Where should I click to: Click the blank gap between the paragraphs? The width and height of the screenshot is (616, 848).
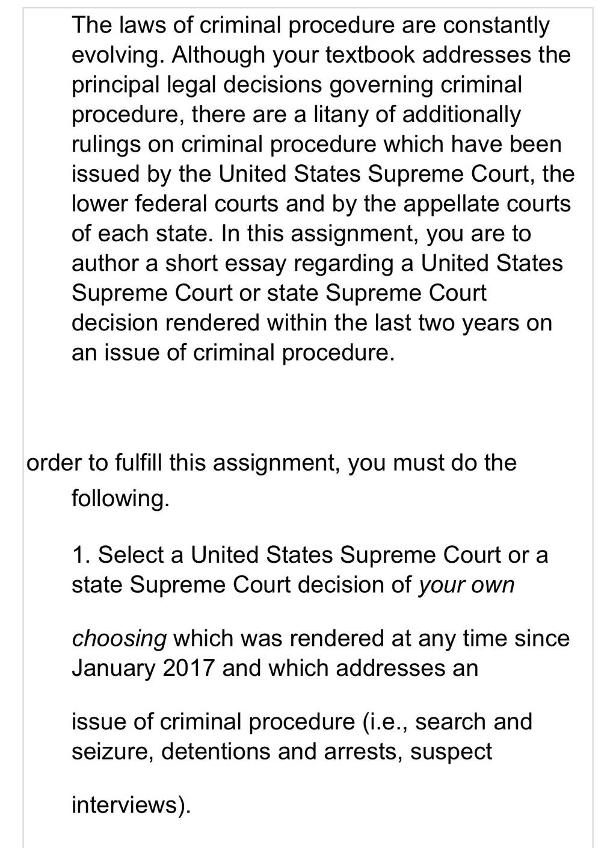click(308, 408)
